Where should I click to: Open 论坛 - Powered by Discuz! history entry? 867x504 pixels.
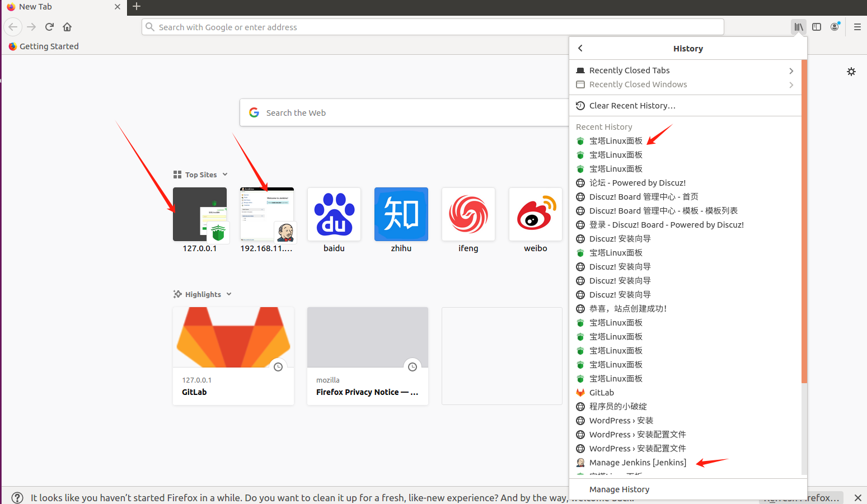[x=685, y=183]
